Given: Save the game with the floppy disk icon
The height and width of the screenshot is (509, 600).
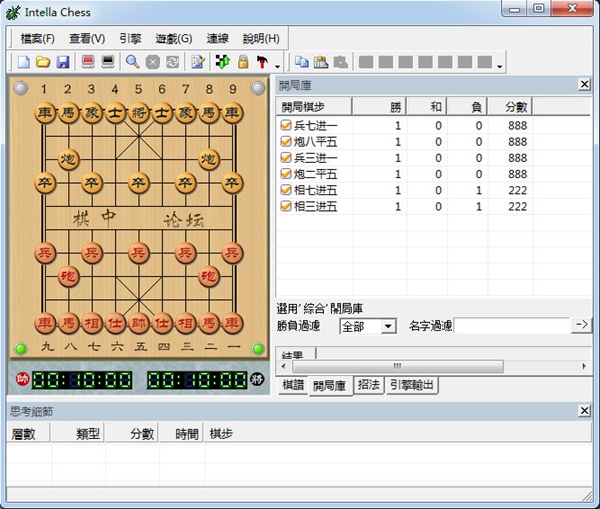Looking at the screenshot, I should tap(62, 62).
